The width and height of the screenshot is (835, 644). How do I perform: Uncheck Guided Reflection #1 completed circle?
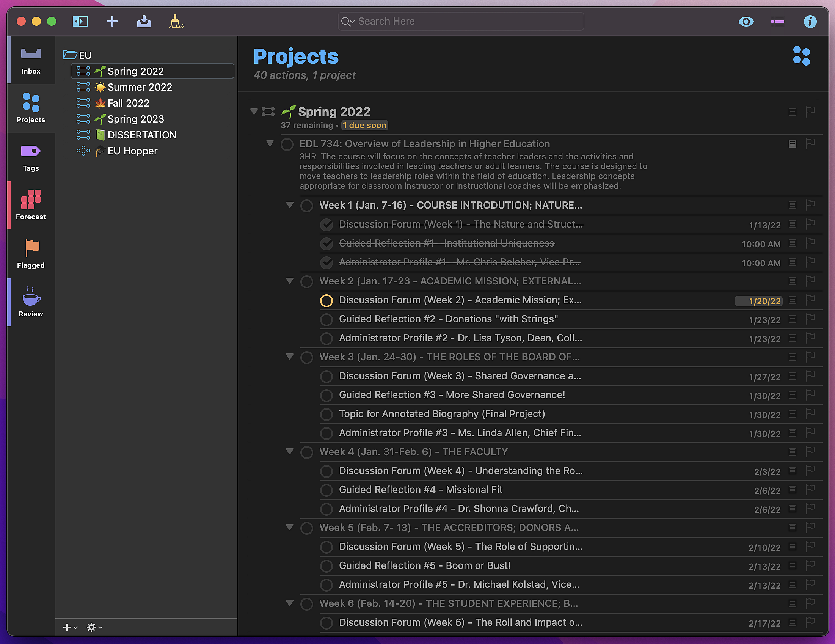click(x=326, y=243)
